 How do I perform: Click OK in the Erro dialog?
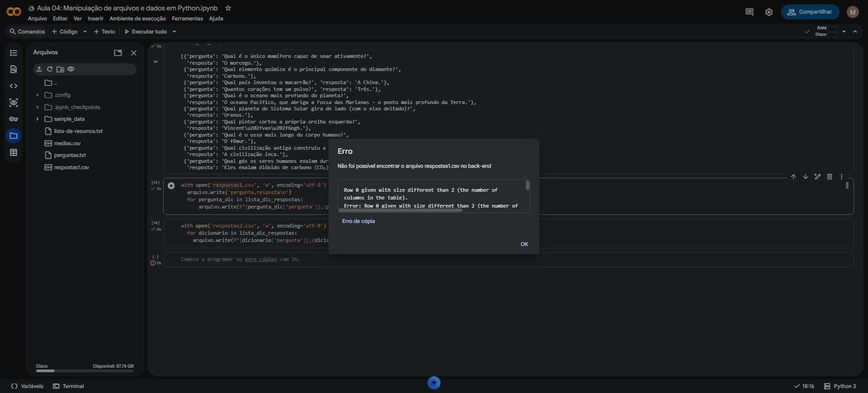coord(524,244)
